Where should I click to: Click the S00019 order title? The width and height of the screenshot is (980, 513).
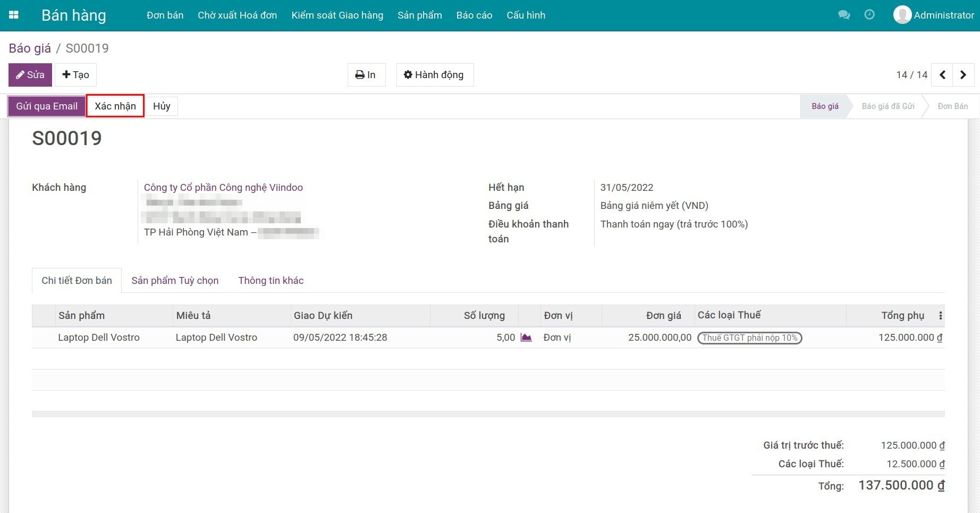(67, 138)
